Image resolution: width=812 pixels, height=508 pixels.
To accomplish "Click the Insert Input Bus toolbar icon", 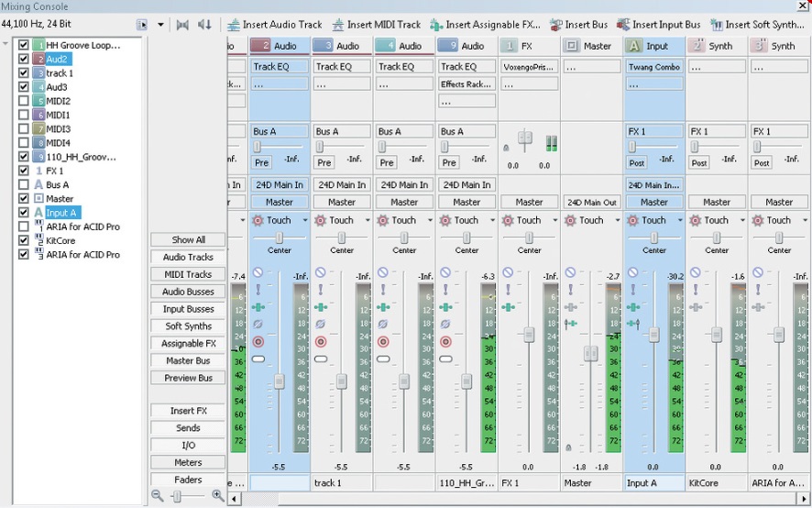I will point(624,25).
